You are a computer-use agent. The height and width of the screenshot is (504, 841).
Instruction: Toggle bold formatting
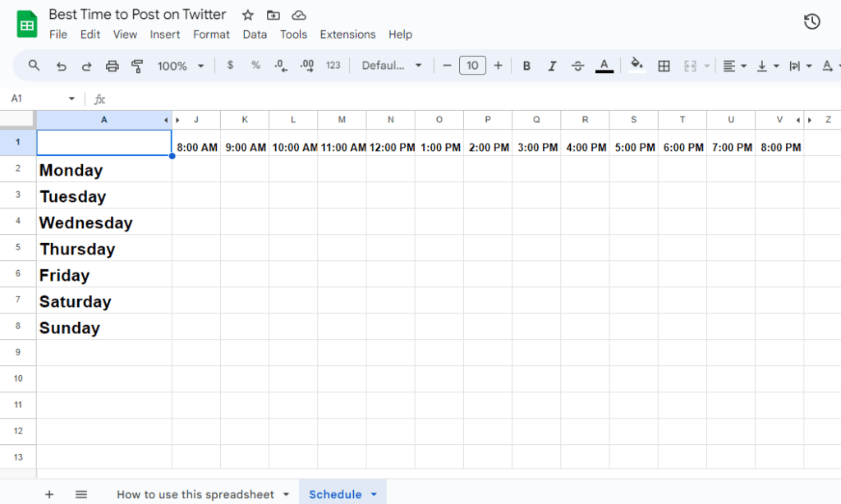(x=526, y=65)
